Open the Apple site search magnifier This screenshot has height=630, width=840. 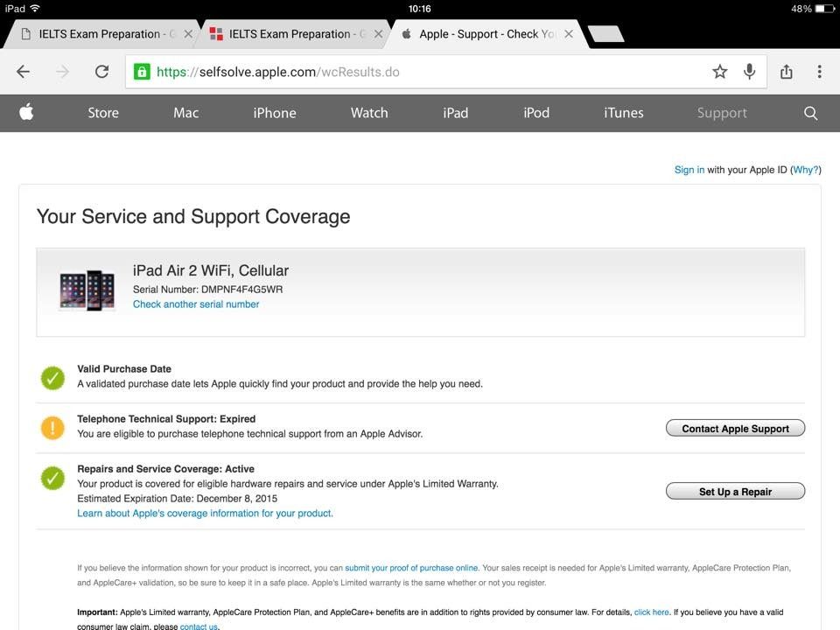(810, 113)
